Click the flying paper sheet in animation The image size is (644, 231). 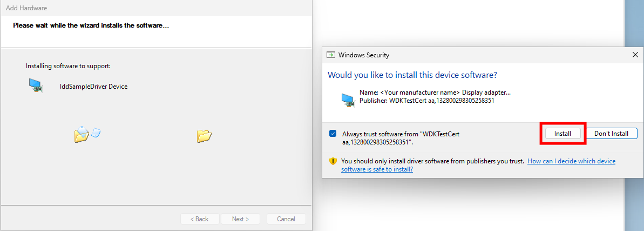(x=96, y=132)
